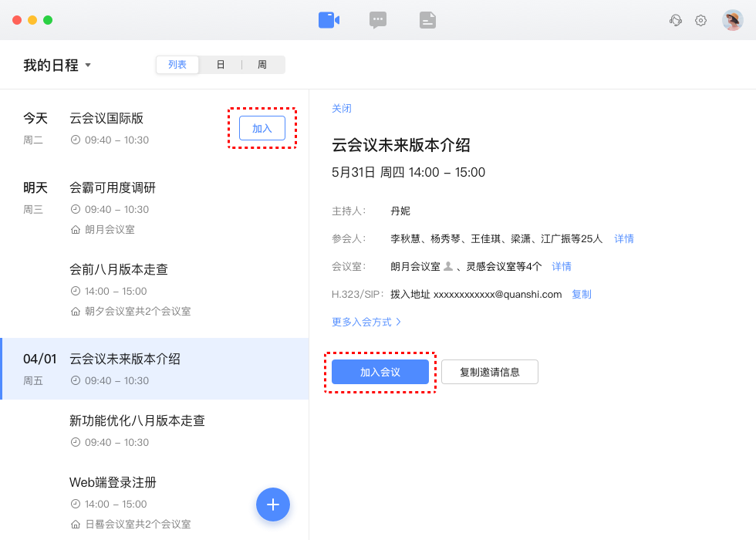Screen dimensions: 756x540
Task: Open the chat messages icon
Action: [377, 20]
